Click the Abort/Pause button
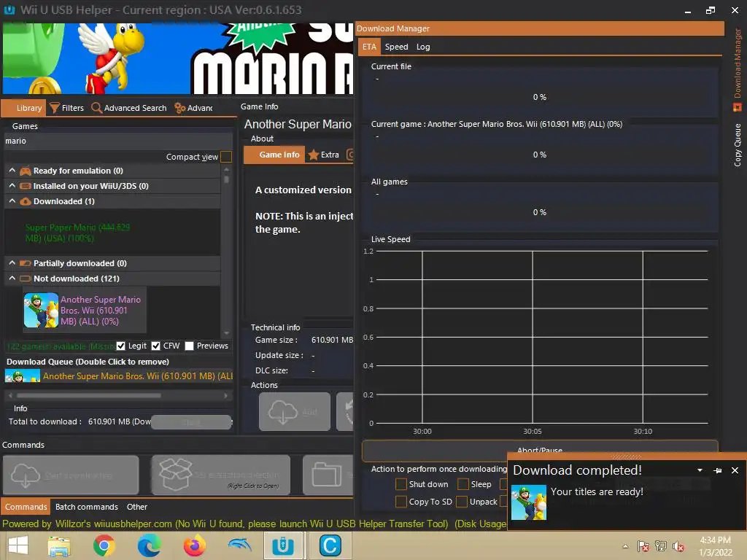Screen dimensions: 747x560 540,451
